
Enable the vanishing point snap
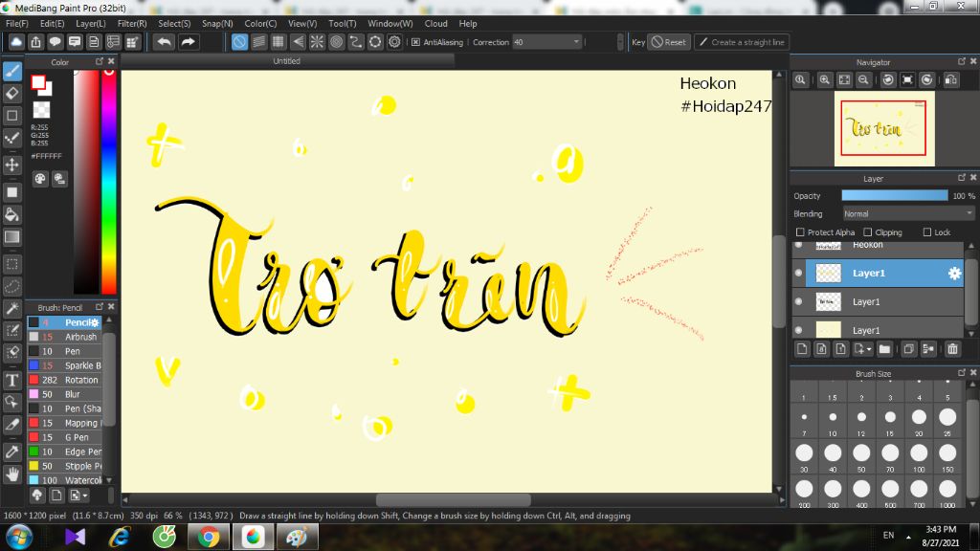(x=298, y=42)
